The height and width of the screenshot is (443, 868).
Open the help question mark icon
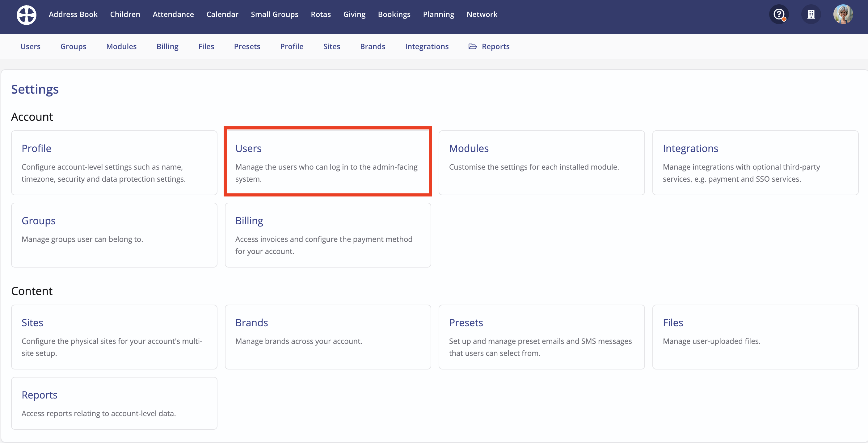[779, 15]
